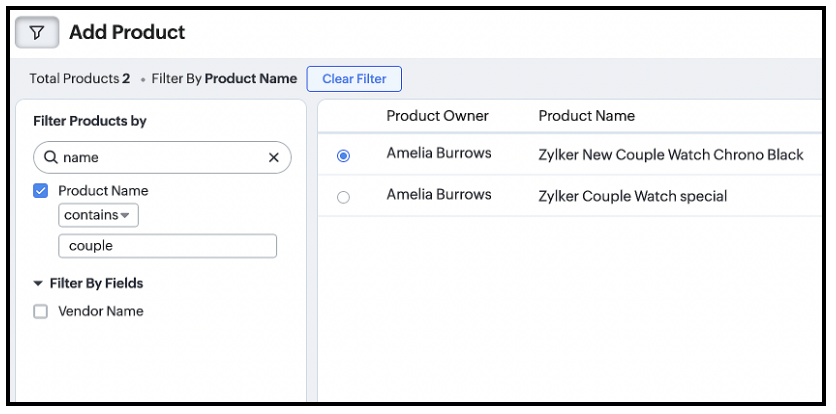836x414 pixels.
Task: Click Amelia Burrows in the Watch special row
Action: [x=439, y=195]
